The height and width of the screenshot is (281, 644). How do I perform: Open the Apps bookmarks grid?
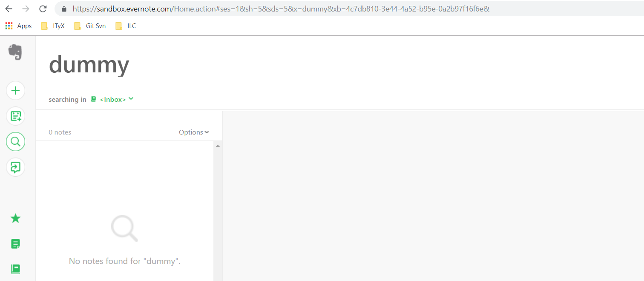point(18,26)
